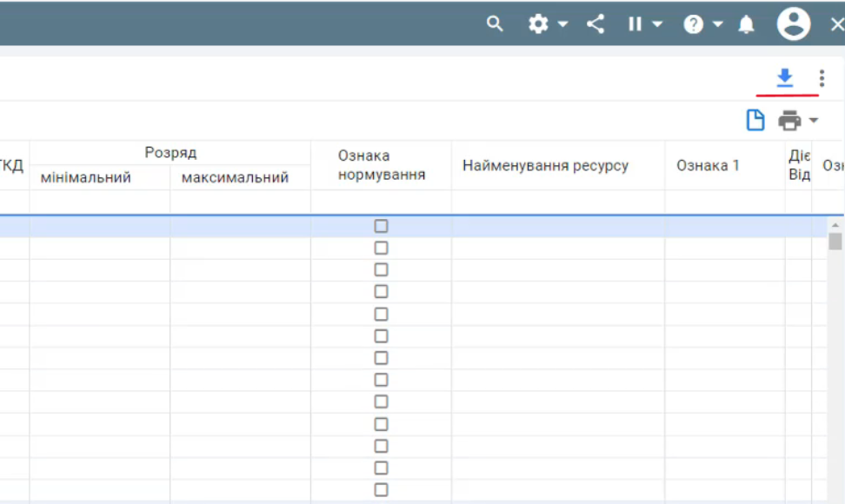Toggle the third row's Ознака нормування checkbox

pyautogui.click(x=381, y=269)
